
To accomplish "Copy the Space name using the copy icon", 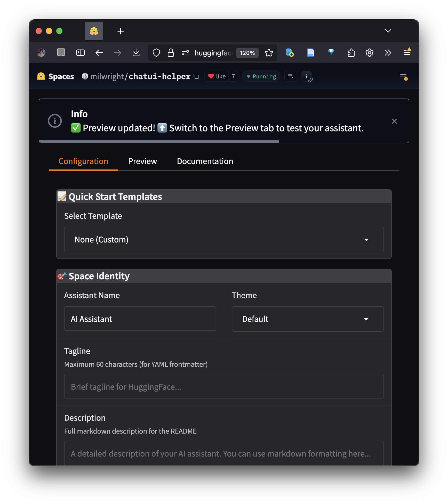I will click(x=196, y=76).
